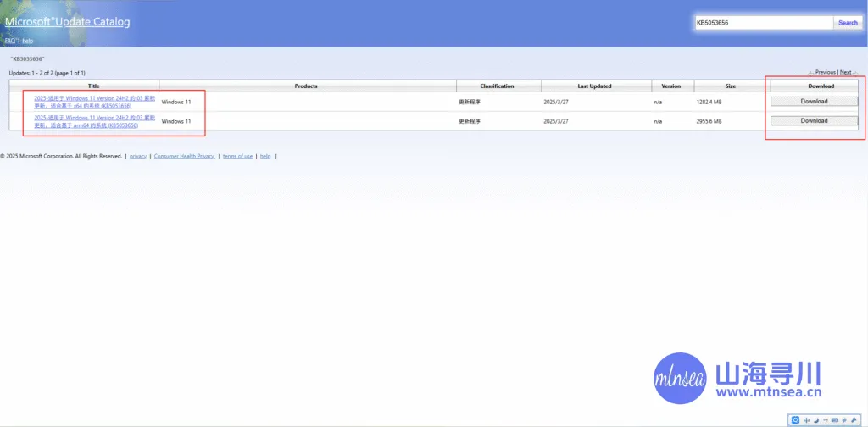This screenshot has height=427, width=868.
Task: Go to the Next results page
Action: (845, 73)
